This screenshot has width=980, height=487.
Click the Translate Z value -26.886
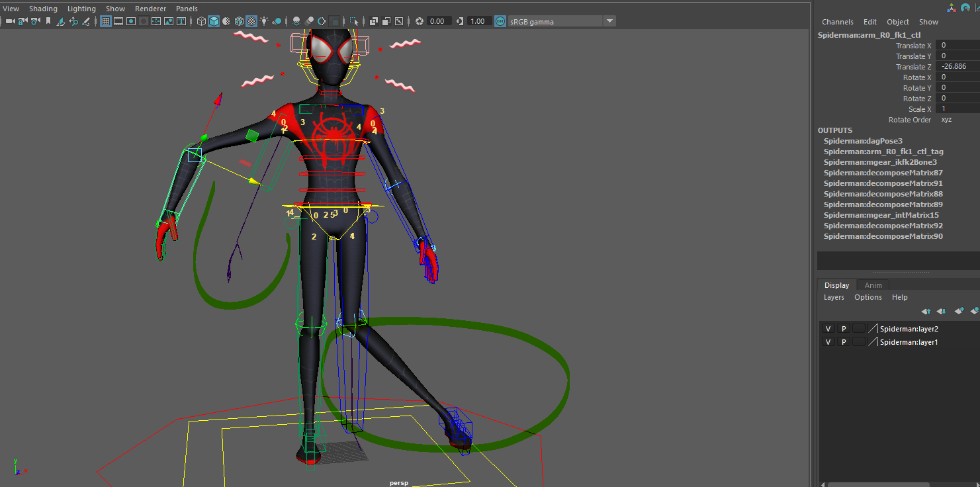click(958, 67)
